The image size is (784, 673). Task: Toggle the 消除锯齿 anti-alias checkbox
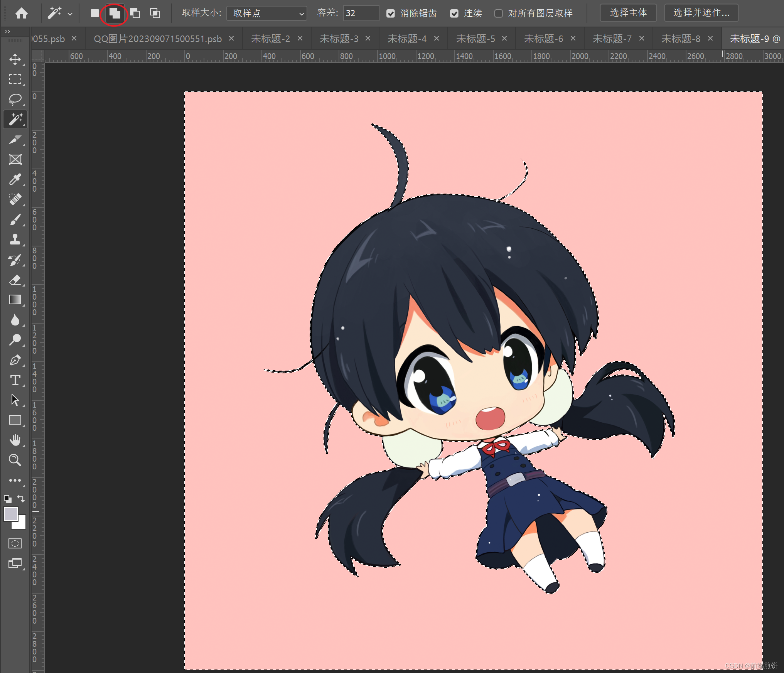(x=391, y=13)
